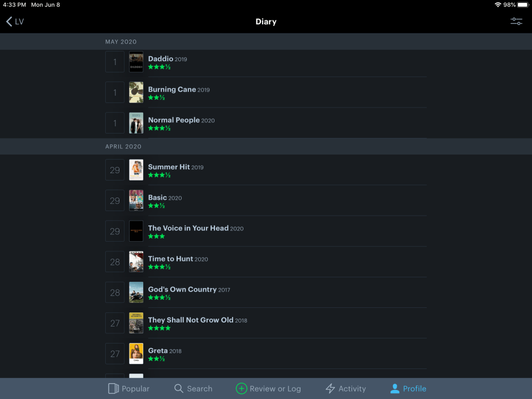Go back to LV profile

point(15,22)
